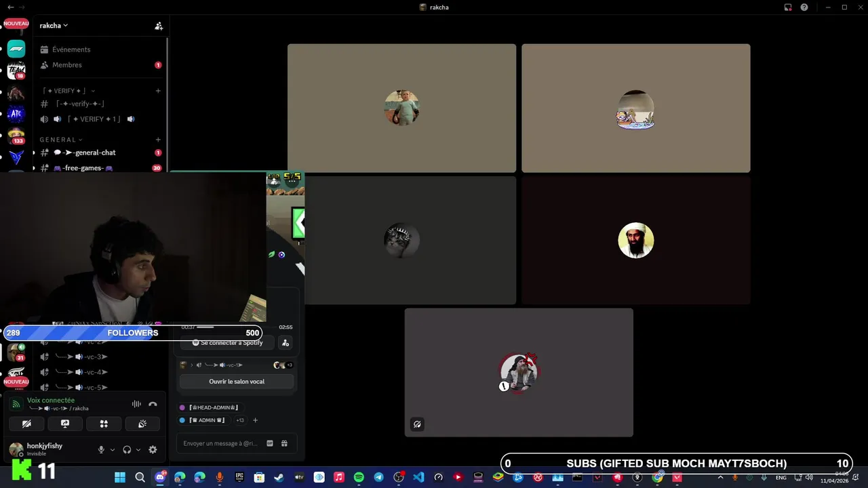Viewport: 868px width, 488px height.
Task: Join the VERIFY 1 voice channel
Action: pyautogui.click(x=100, y=119)
